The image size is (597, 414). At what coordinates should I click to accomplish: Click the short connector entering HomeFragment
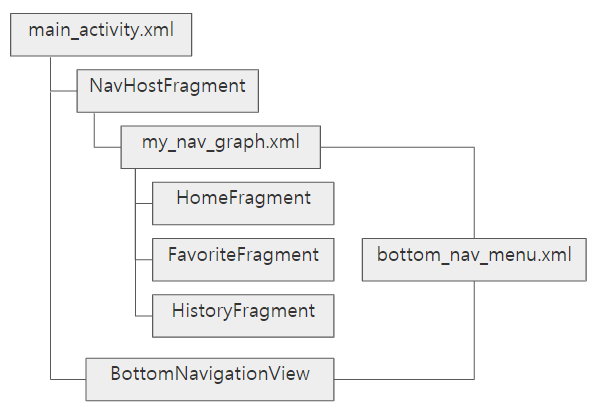pyautogui.click(x=144, y=203)
